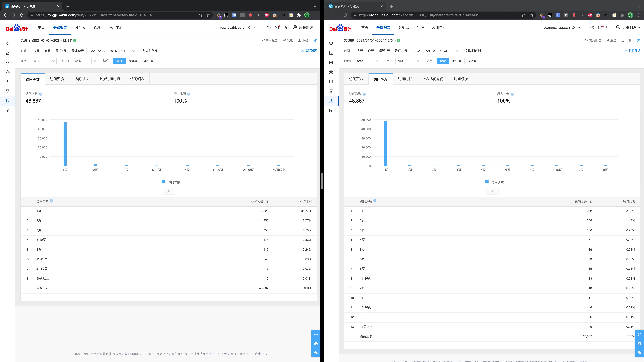
Task: Click the trend line icon in right sidebar
Action: click(331, 53)
